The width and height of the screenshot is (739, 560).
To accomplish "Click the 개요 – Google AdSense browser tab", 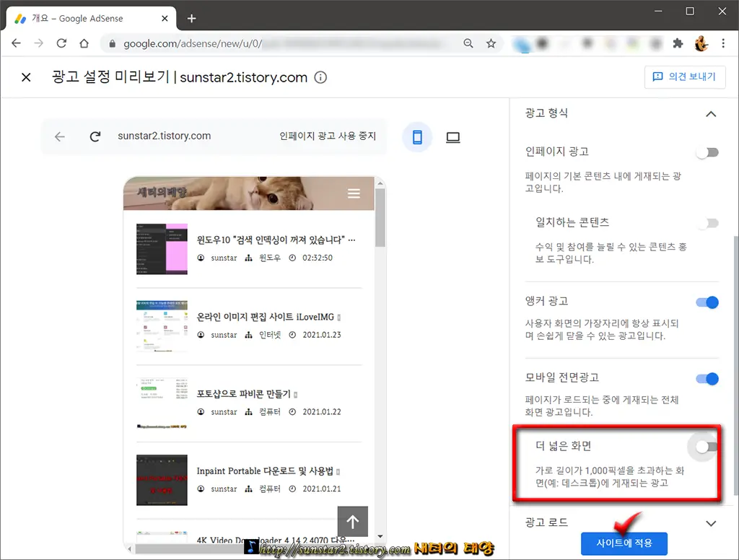I will (79, 18).
